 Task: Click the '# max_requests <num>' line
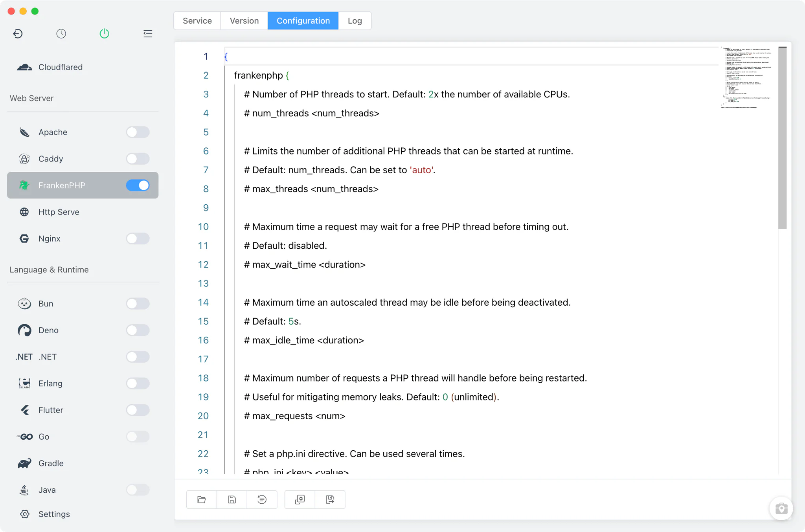[295, 416]
